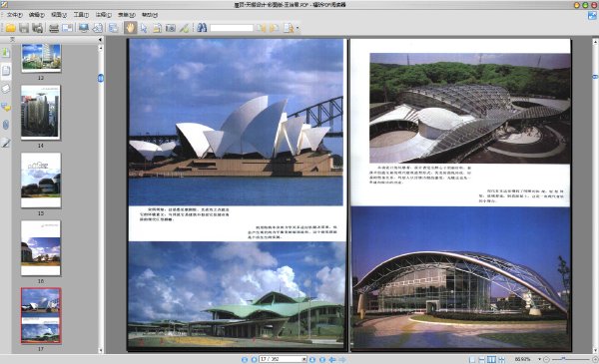This screenshot has height=364, width=599.
Task: Click the Save floppy disk icon
Action: [24, 28]
